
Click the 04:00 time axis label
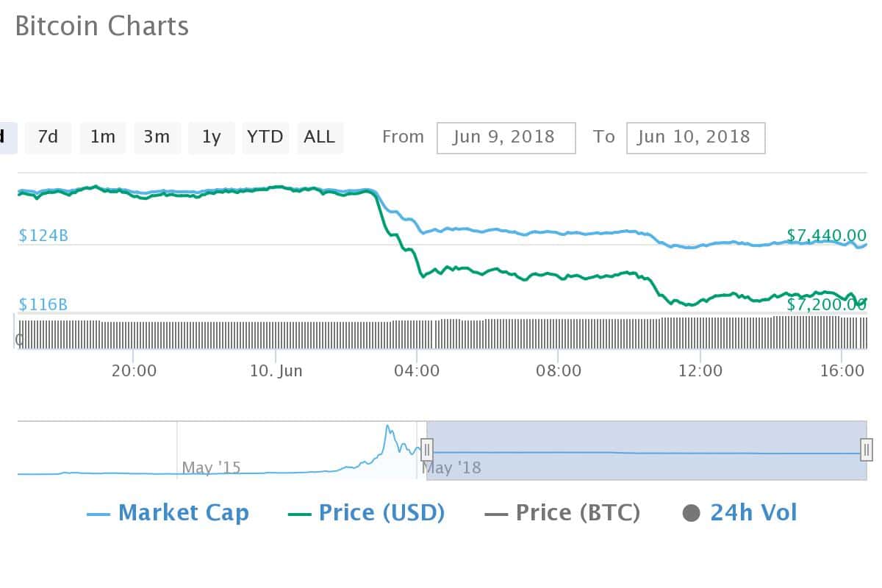[x=417, y=371]
